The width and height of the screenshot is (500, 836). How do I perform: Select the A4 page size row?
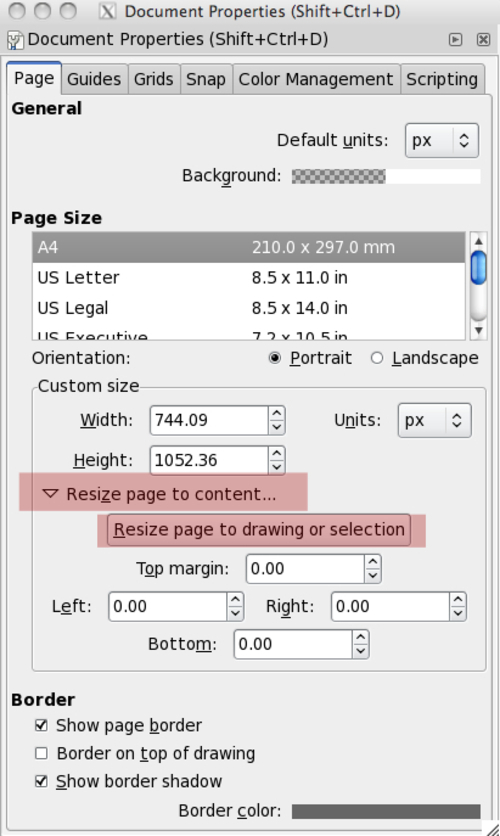click(x=249, y=247)
